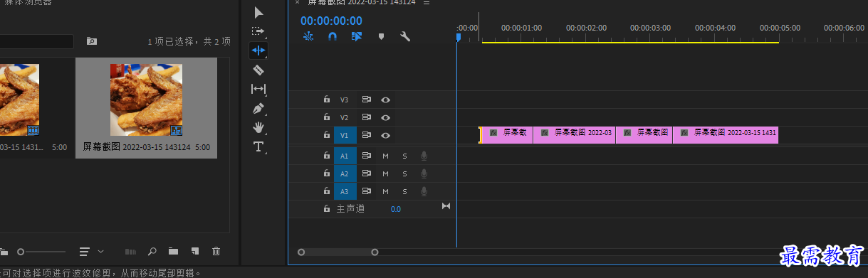
Task: Select the Type tool
Action: tap(258, 147)
